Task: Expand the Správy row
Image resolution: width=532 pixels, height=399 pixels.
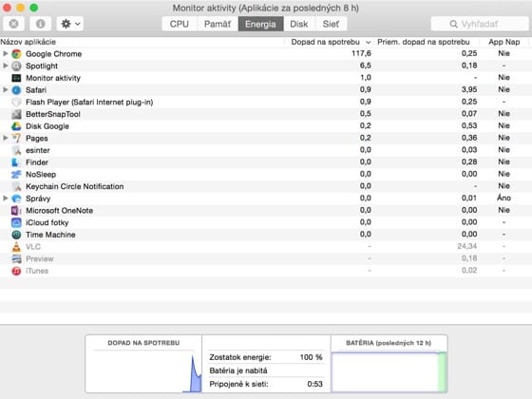Action: pos(5,199)
